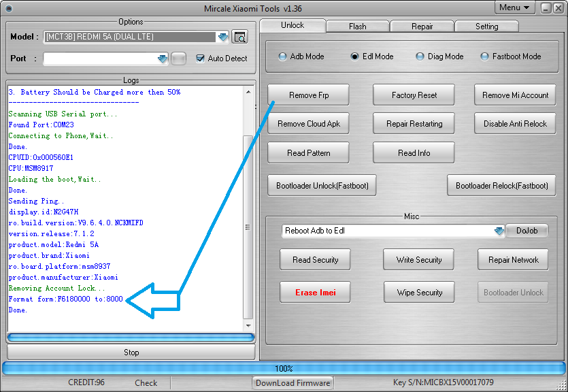Select Diag Mode radio button
568x392 pixels.
pos(420,56)
